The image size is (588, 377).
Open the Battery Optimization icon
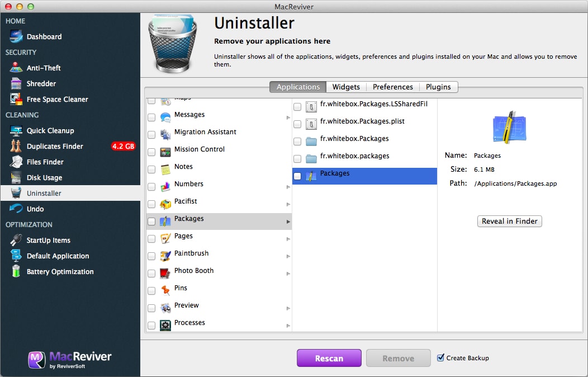pos(16,271)
